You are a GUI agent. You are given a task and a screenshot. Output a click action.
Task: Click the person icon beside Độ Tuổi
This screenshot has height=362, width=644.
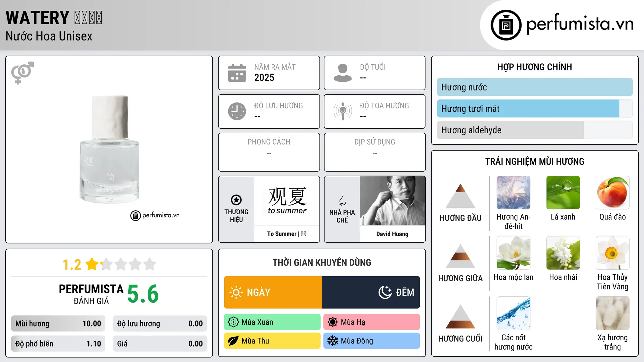coord(343,73)
